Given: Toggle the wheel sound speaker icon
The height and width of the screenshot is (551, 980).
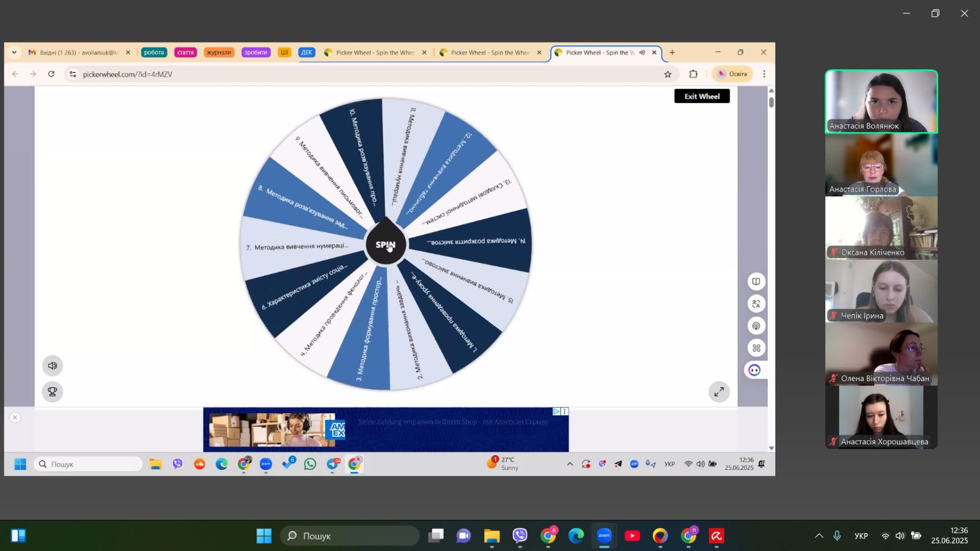Looking at the screenshot, I should pyautogui.click(x=53, y=366).
